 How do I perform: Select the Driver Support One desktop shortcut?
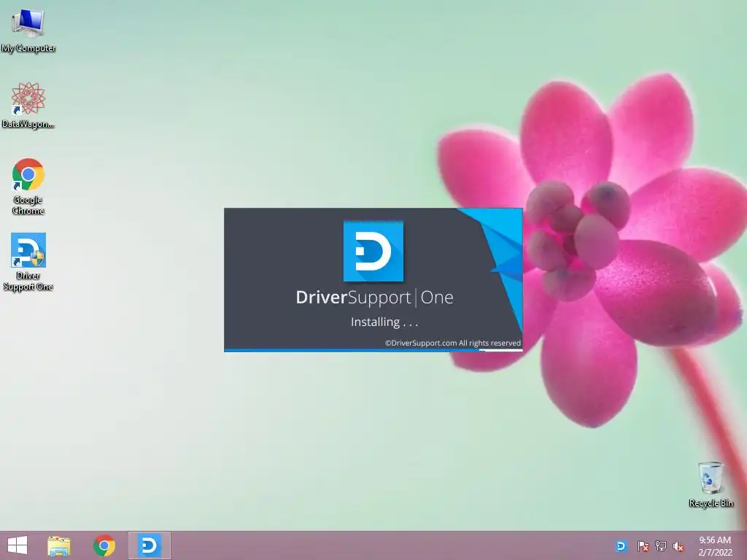point(28,262)
